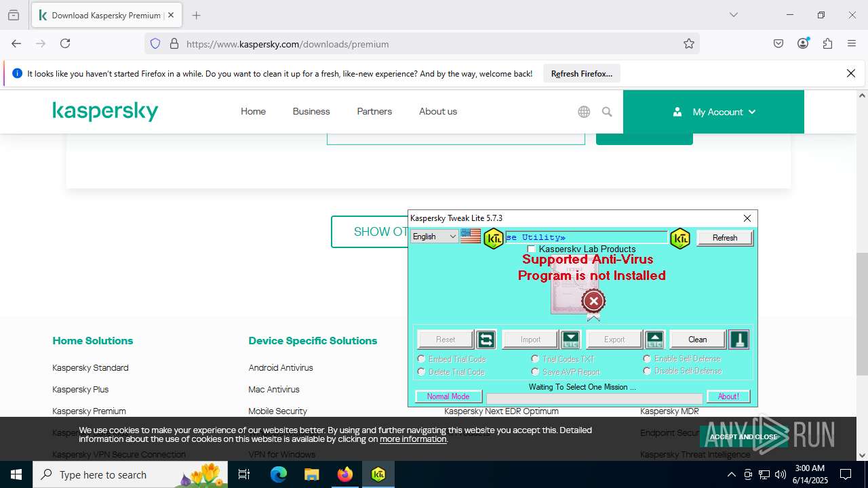Open a new Firefox tab
Screen dimensions: 868x488
click(196, 15)
